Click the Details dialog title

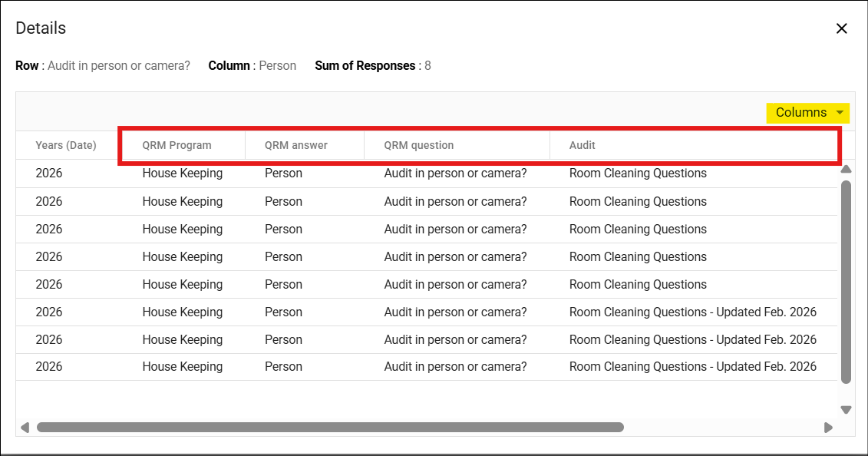click(40, 28)
